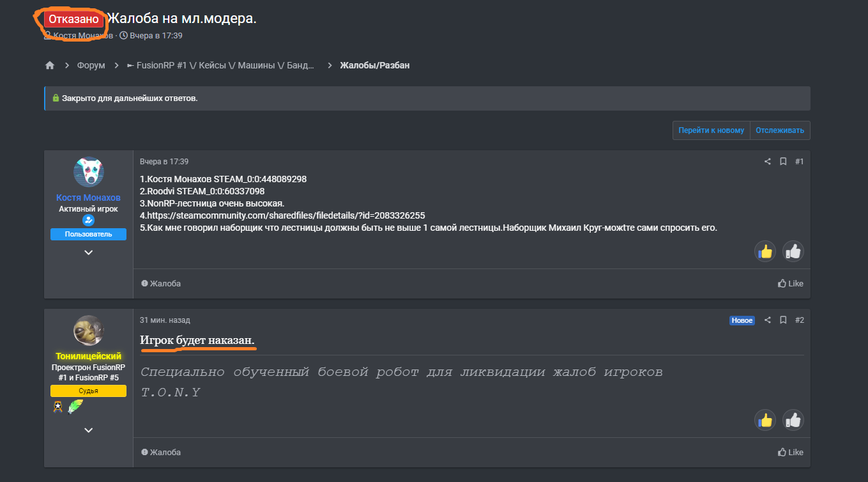This screenshot has width=868, height=482.
Task: Report the first post with Жалоба
Action: pos(161,283)
